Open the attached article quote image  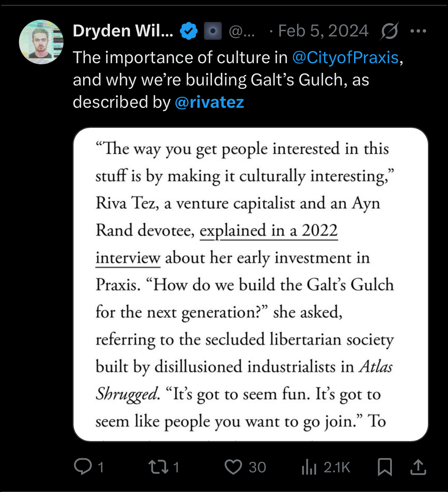251,284
